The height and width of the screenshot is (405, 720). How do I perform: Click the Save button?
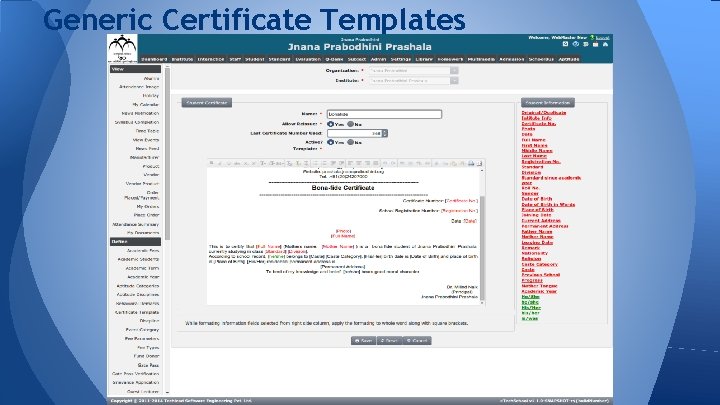(x=363, y=341)
